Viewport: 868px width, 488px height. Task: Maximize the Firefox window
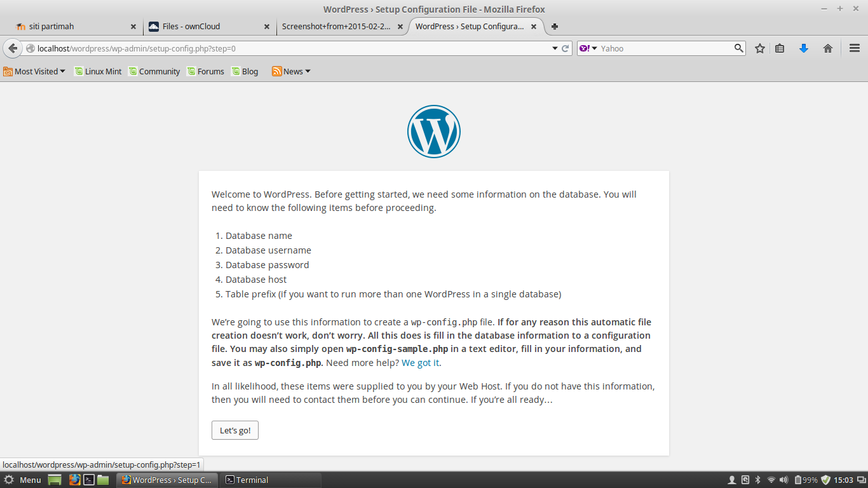(x=839, y=8)
